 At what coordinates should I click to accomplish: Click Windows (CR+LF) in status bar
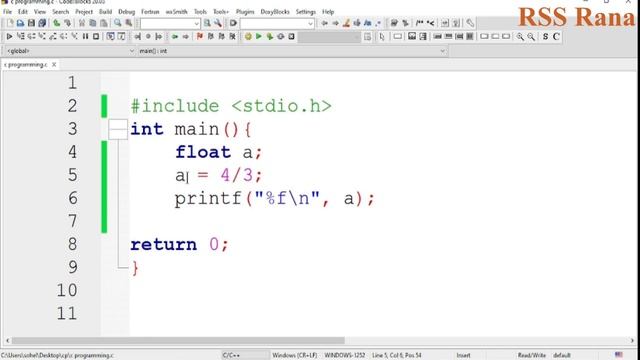click(x=294, y=356)
